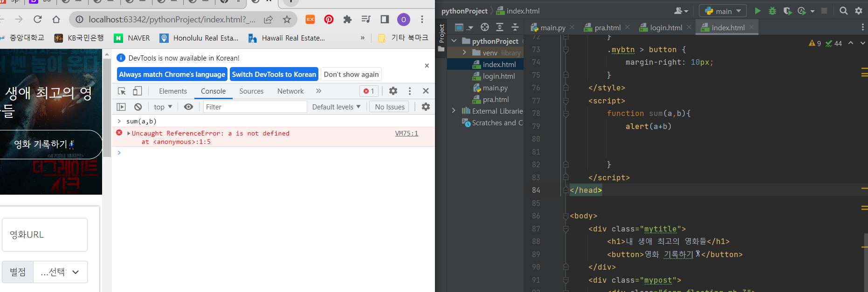Viewport: 868px width, 292px height.
Task: Open the Chrome profile avatar
Action: tap(403, 19)
